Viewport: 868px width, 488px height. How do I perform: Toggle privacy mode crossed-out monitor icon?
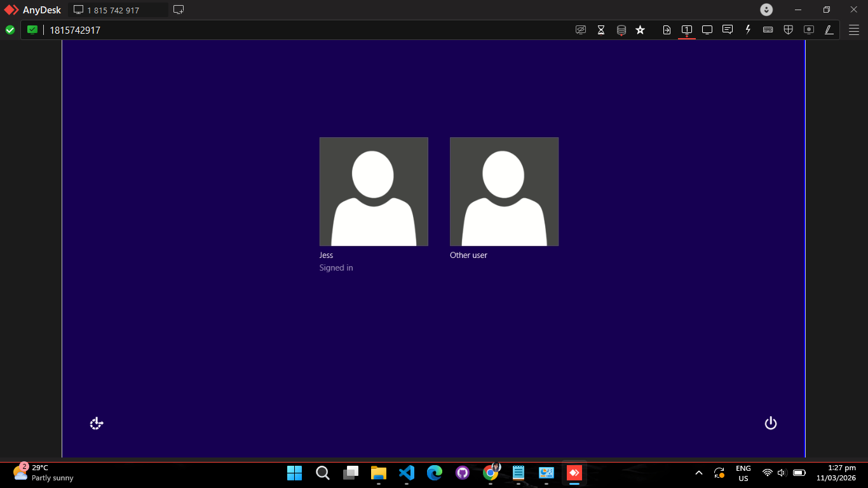580,30
